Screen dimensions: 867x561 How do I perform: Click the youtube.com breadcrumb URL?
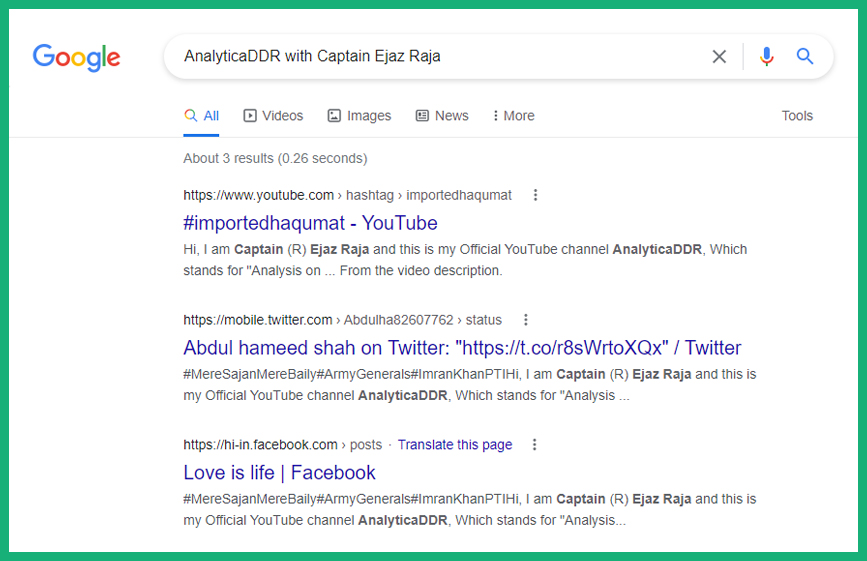259,195
